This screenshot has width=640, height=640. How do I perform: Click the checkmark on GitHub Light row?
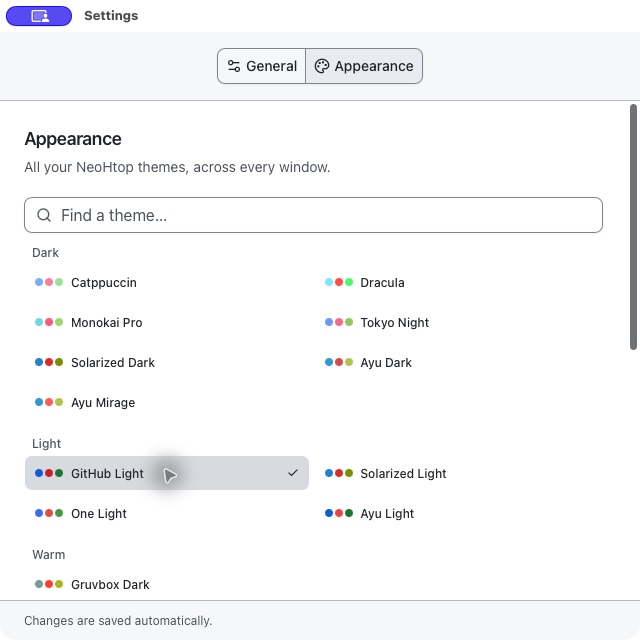293,473
